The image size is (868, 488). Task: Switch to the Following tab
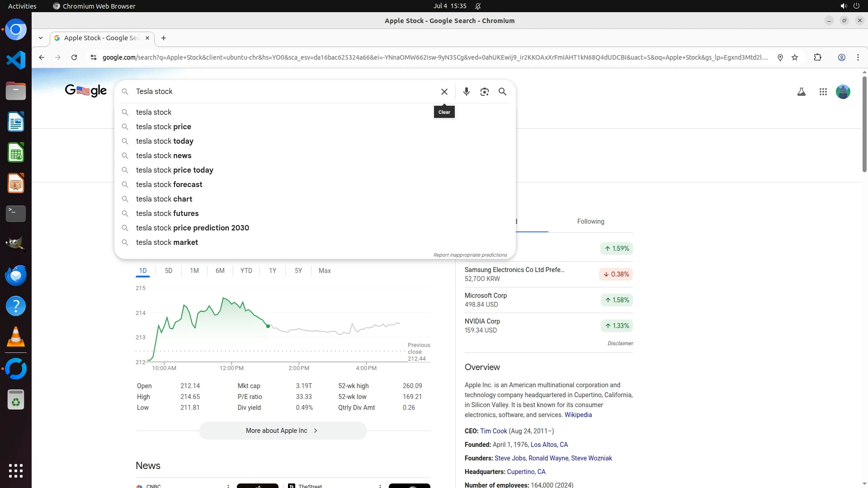[590, 221]
